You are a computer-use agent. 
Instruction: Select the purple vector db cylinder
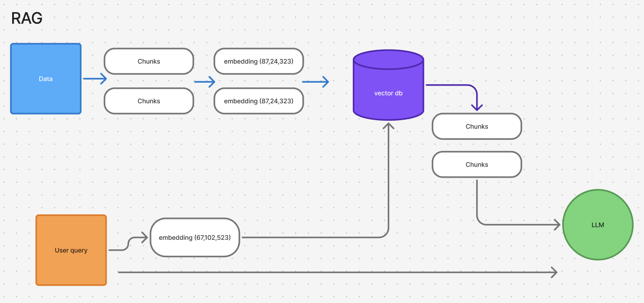pyautogui.click(x=388, y=85)
